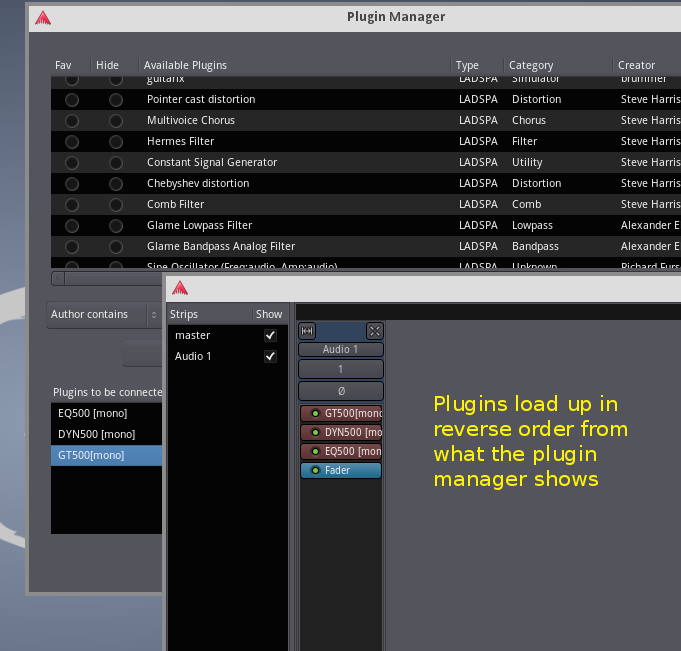Click the Ardour logo in the mixer titlebar

point(180,288)
